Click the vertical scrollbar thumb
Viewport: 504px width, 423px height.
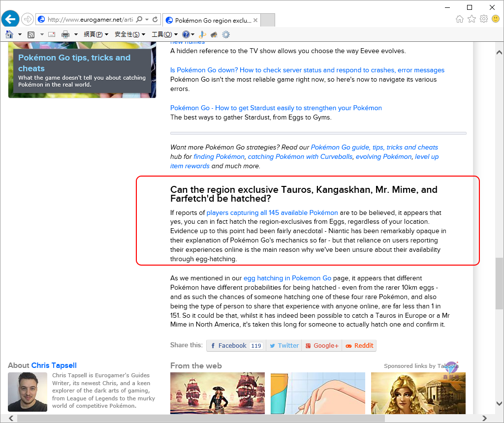[499, 284]
